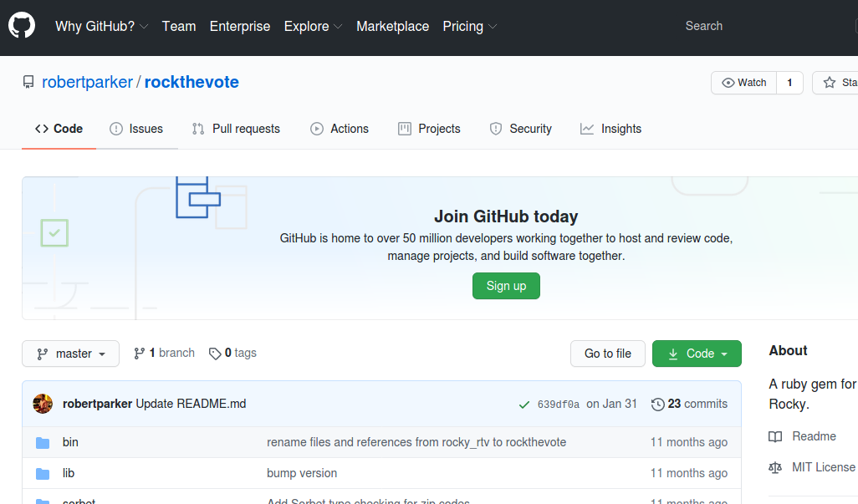Click the 11 months ago timestamp for bin
The width and height of the screenshot is (858, 504).
(x=689, y=442)
